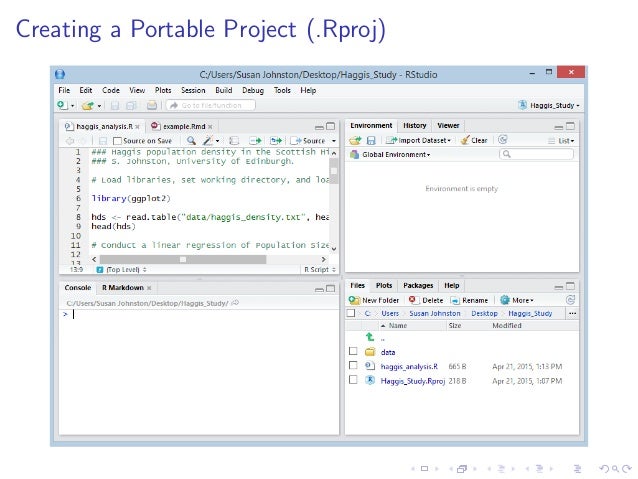Click the Refresh file listing icon in Files pane

click(x=570, y=300)
